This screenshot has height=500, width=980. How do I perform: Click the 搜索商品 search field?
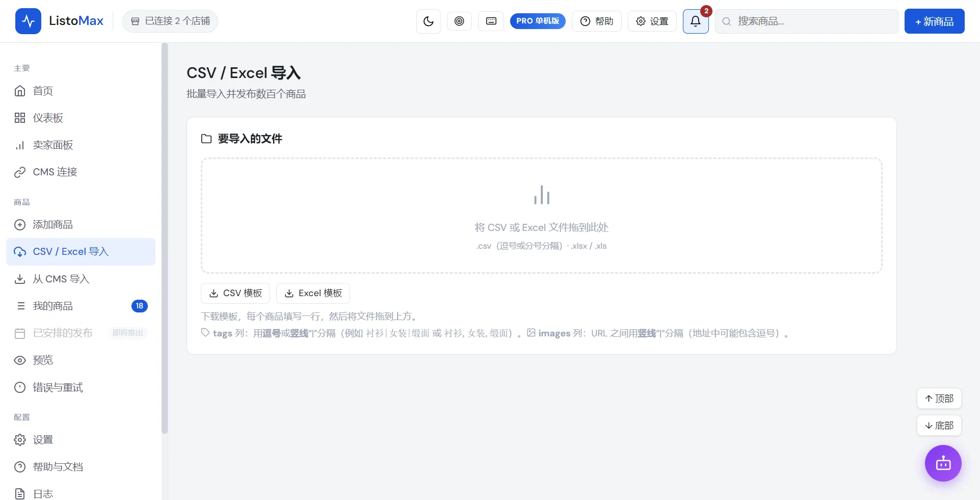(x=806, y=21)
